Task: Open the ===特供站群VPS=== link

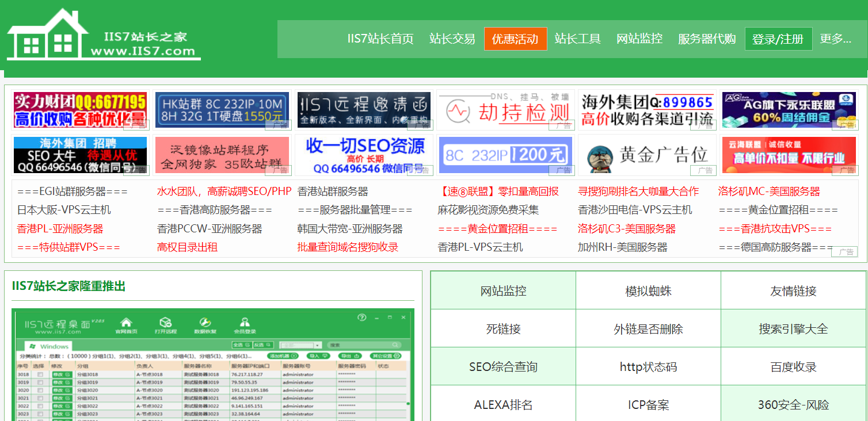Action: click(68, 247)
